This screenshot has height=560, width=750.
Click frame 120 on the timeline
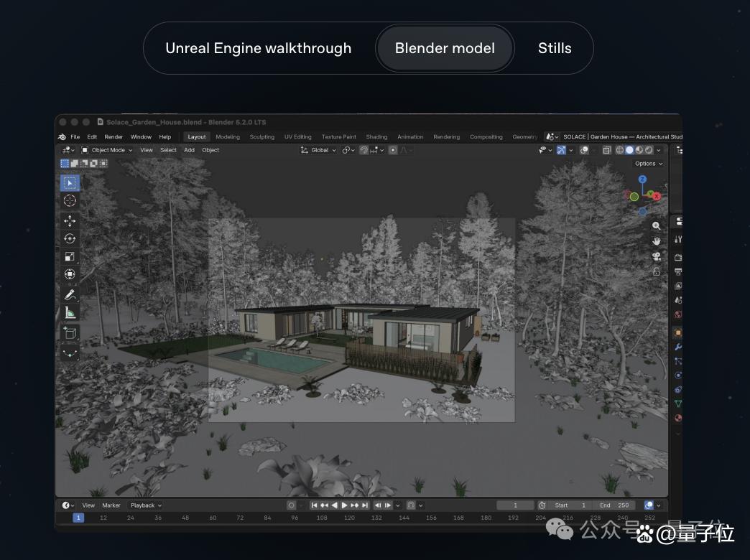coord(349,518)
